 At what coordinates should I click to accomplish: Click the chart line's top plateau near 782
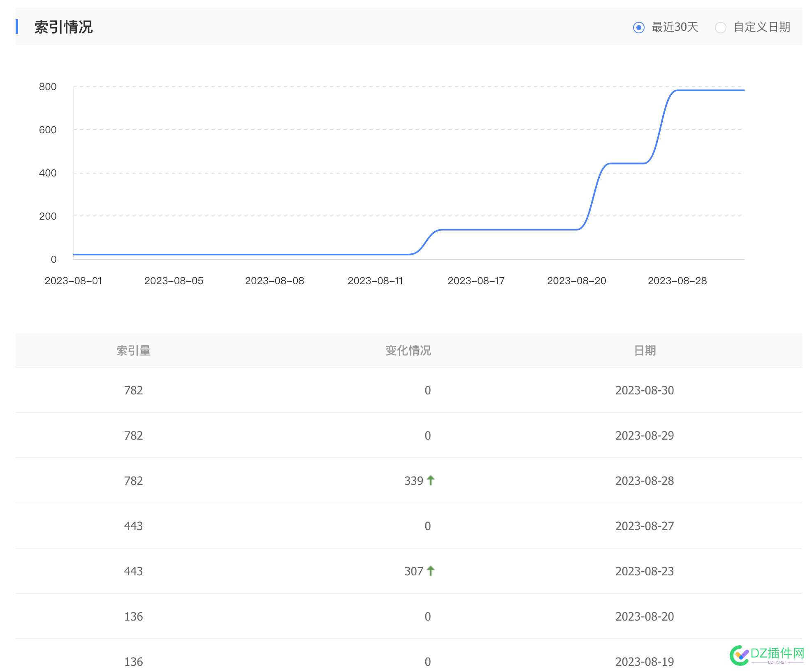coord(710,90)
